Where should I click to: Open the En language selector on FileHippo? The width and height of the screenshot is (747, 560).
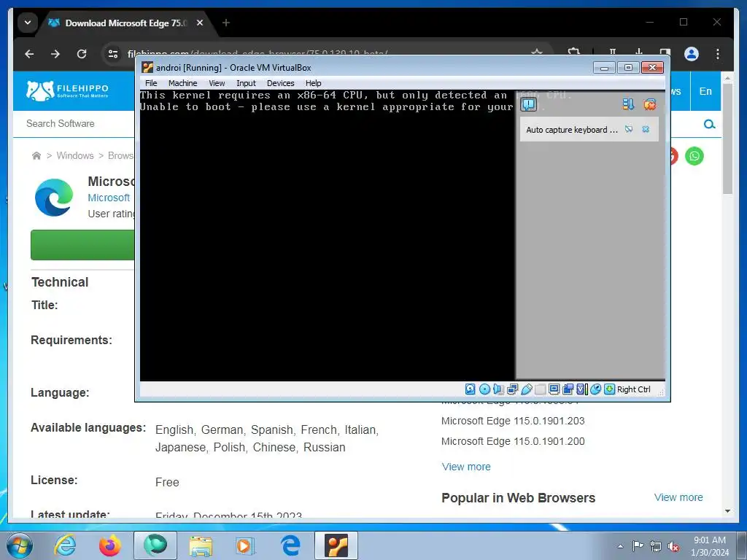(705, 91)
